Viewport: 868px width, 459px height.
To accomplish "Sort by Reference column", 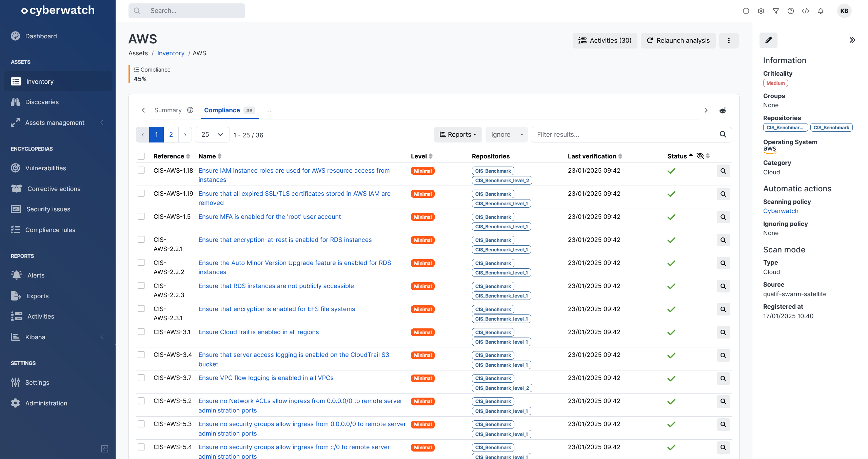I will pyautogui.click(x=172, y=156).
